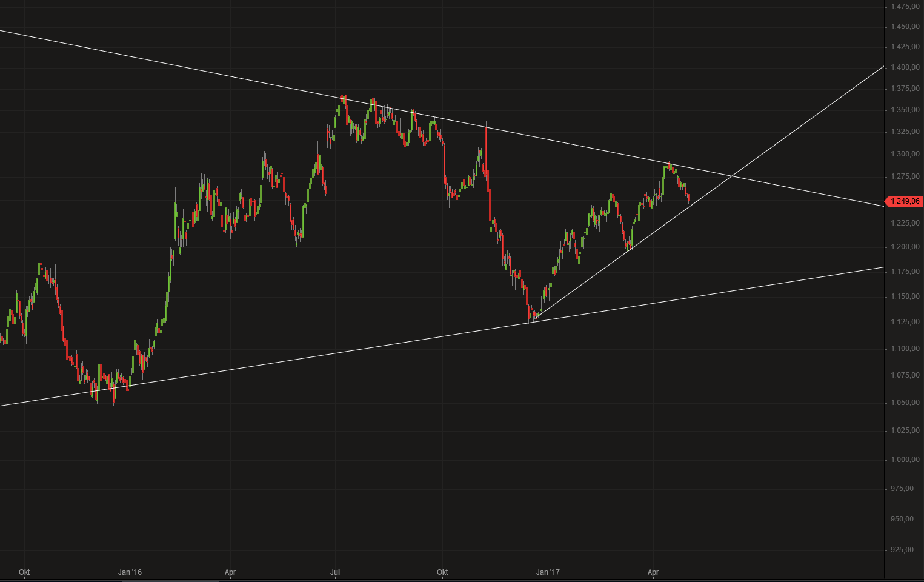This screenshot has height=582, width=924.
Task: Pick the 1.125,00 price axis label
Action: click(x=905, y=322)
